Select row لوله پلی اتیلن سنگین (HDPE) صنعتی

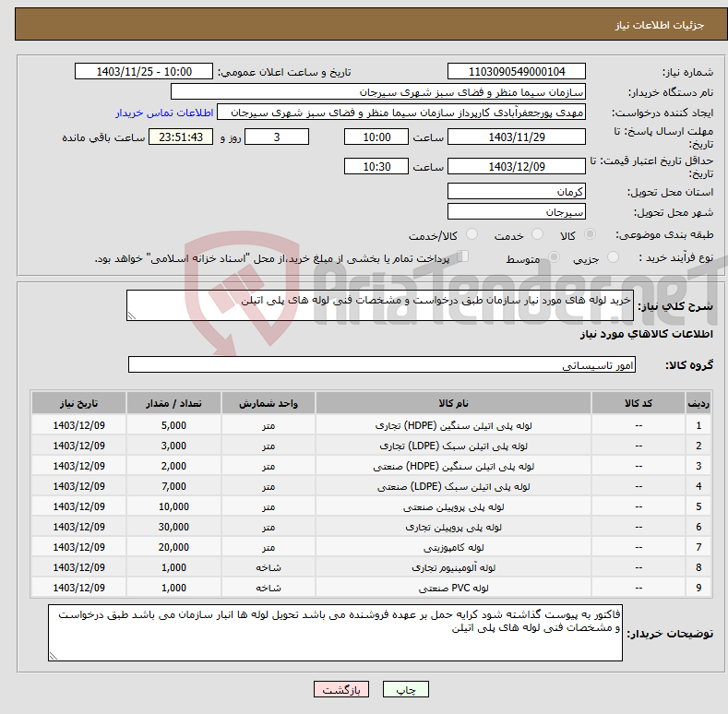click(x=372, y=466)
